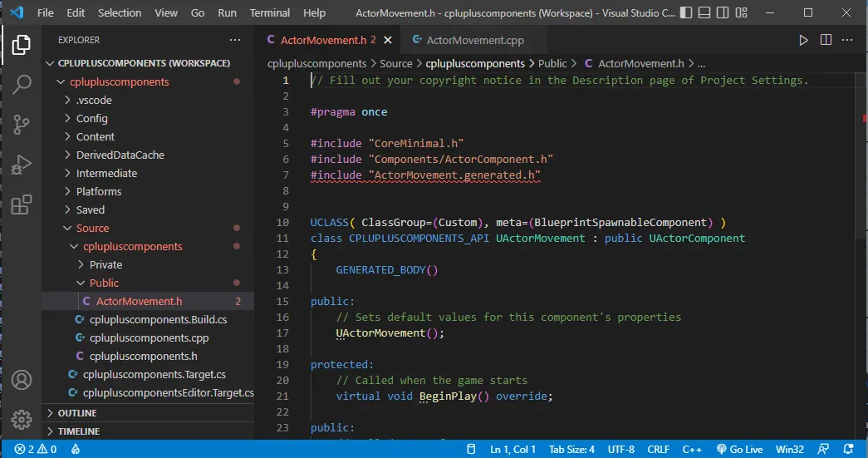Open the Edit menu
The width and height of the screenshot is (868, 458).
(x=76, y=12)
